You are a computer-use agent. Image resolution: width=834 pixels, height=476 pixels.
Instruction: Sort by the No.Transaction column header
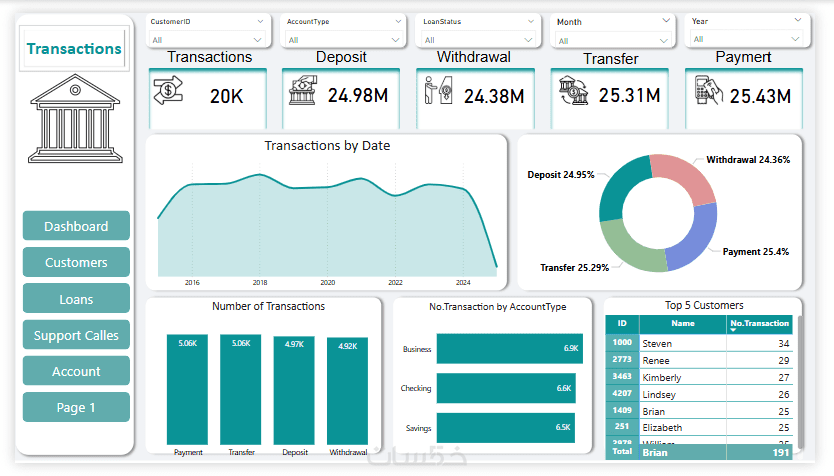coord(759,323)
